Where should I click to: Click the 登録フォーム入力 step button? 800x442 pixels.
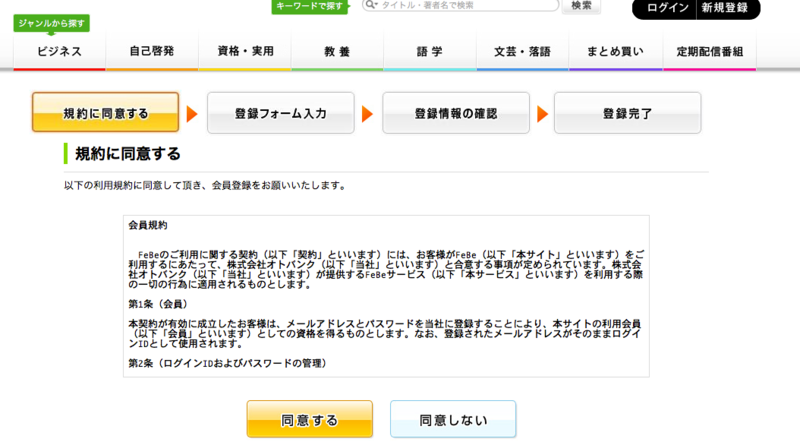pyautogui.click(x=281, y=113)
